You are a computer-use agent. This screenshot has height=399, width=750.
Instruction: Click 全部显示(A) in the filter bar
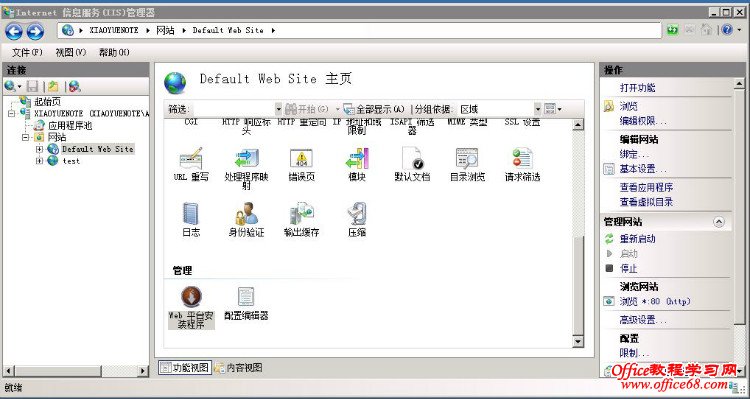(x=375, y=109)
